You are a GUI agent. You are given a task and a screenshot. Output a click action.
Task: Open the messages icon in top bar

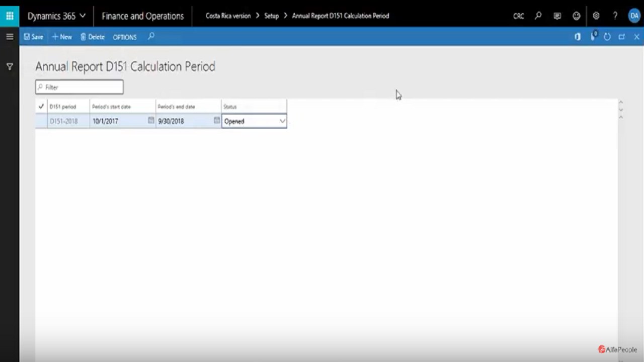[557, 16]
